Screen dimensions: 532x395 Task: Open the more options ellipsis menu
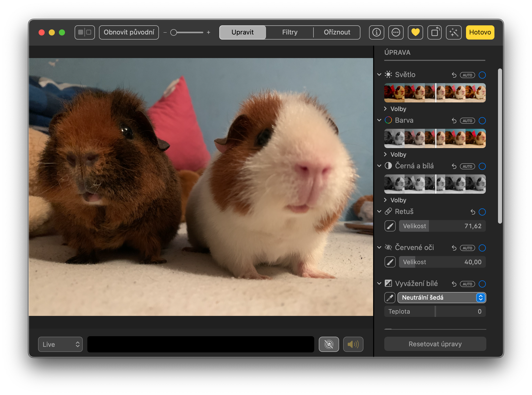pyautogui.click(x=396, y=32)
